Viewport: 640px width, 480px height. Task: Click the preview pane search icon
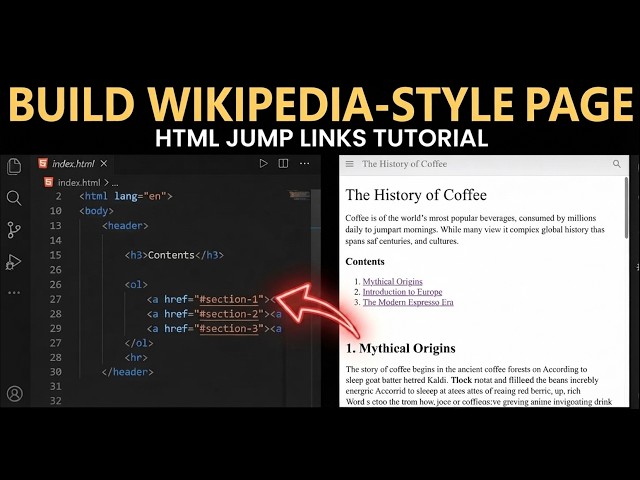coord(617,164)
